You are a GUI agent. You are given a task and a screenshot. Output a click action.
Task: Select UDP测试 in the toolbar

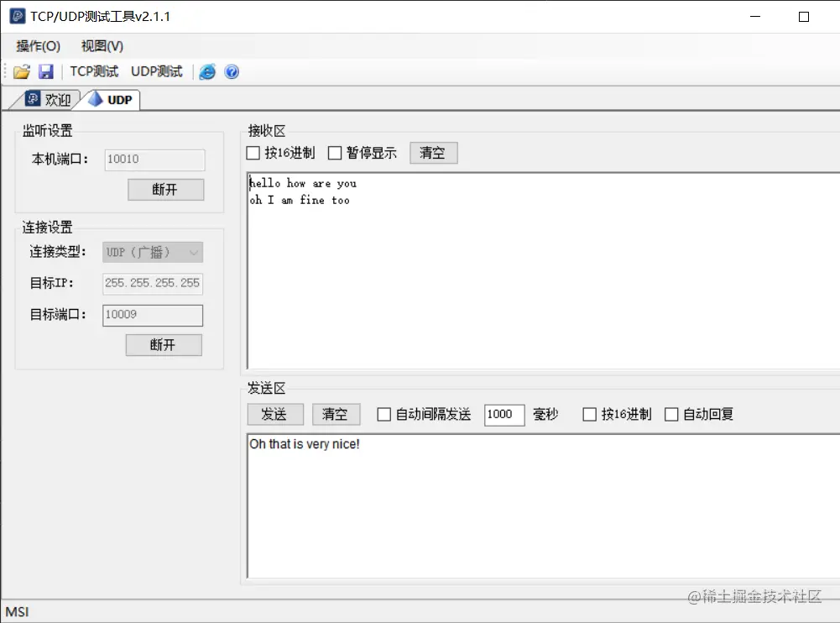coord(156,71)
